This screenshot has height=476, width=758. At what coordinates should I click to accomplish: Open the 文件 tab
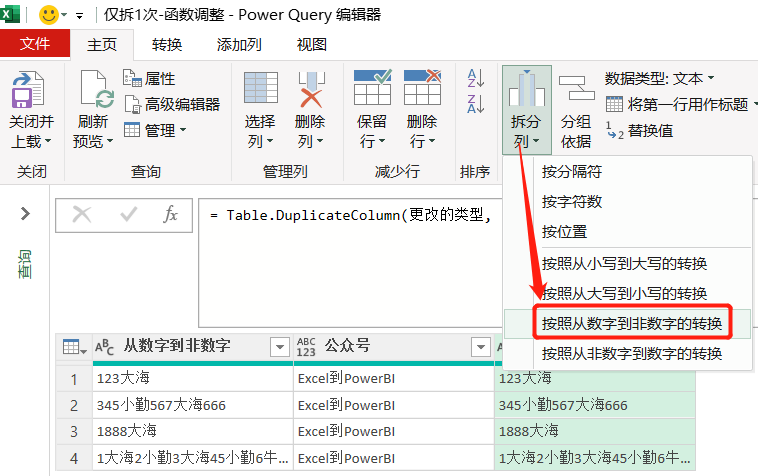click(35, 43)
